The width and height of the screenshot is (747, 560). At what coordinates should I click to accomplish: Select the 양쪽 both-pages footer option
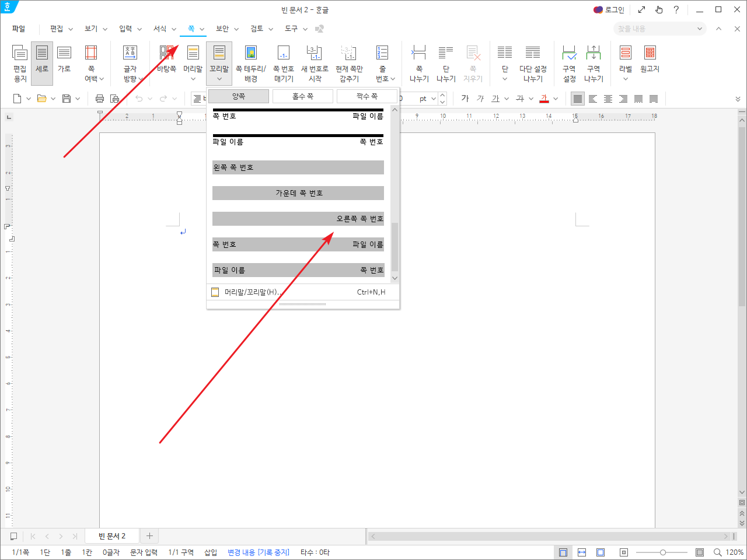[x=239, y=96]
